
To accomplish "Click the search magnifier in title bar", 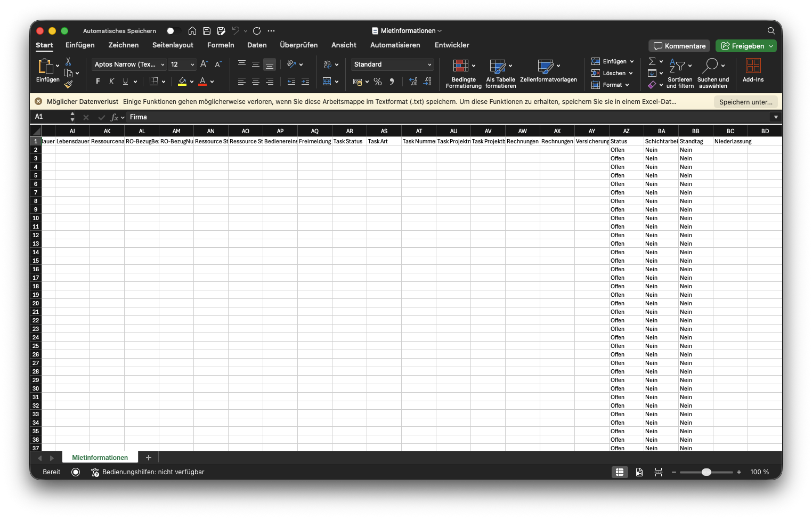I will pos(771,31).
